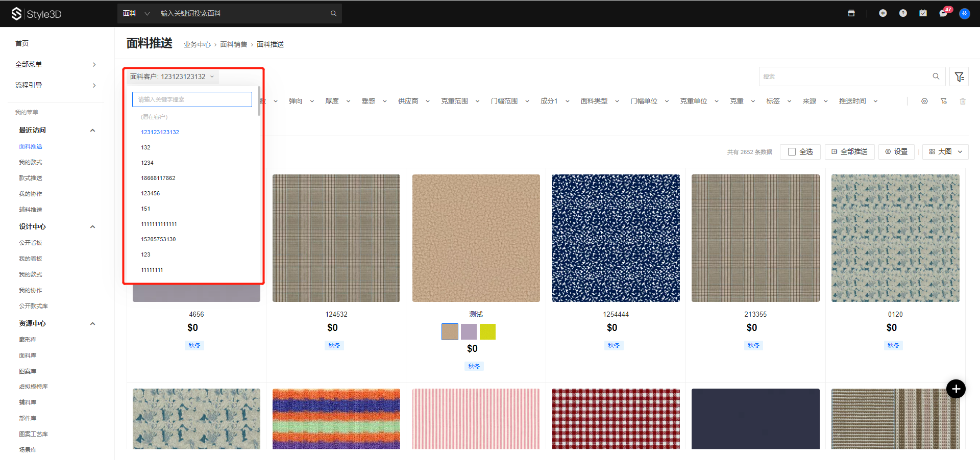Open 辅料推送 in sidebar
The width and height of the screenshot is (980, 460).
pos(31,210)
